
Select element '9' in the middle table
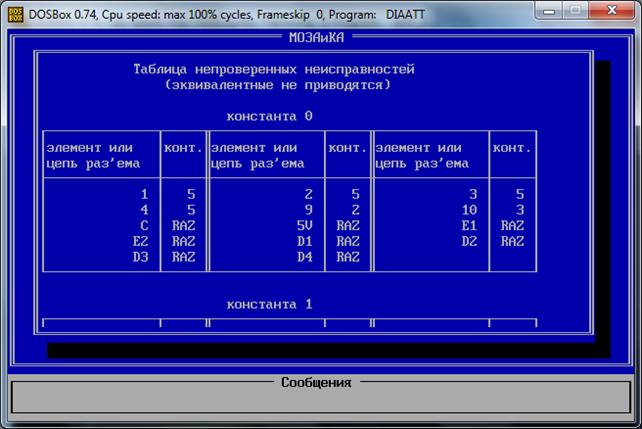click(x=309, y=210)
